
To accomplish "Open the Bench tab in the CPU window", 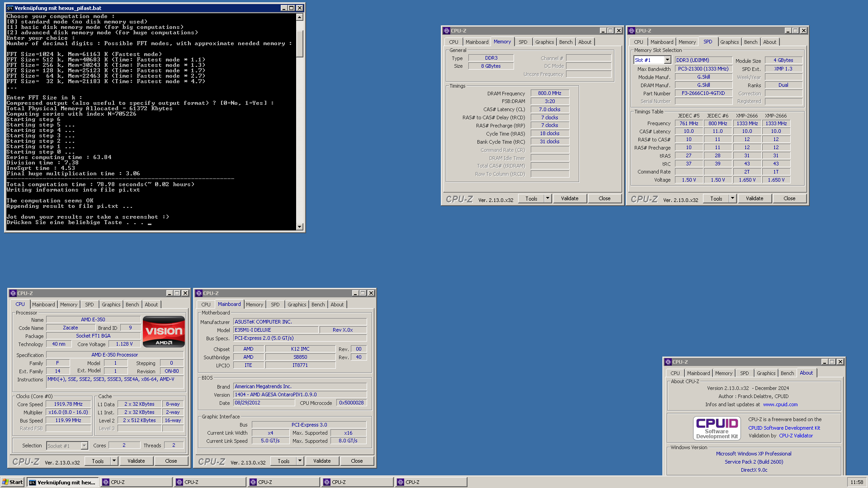I will 132,305.
